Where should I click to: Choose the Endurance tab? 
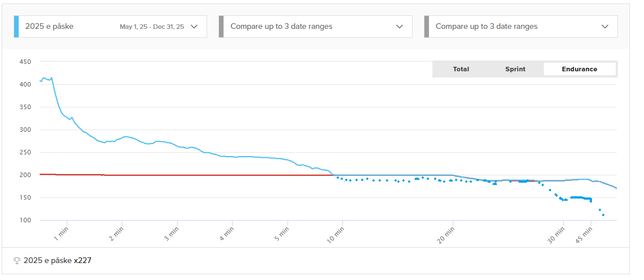[x=579, y=69]
